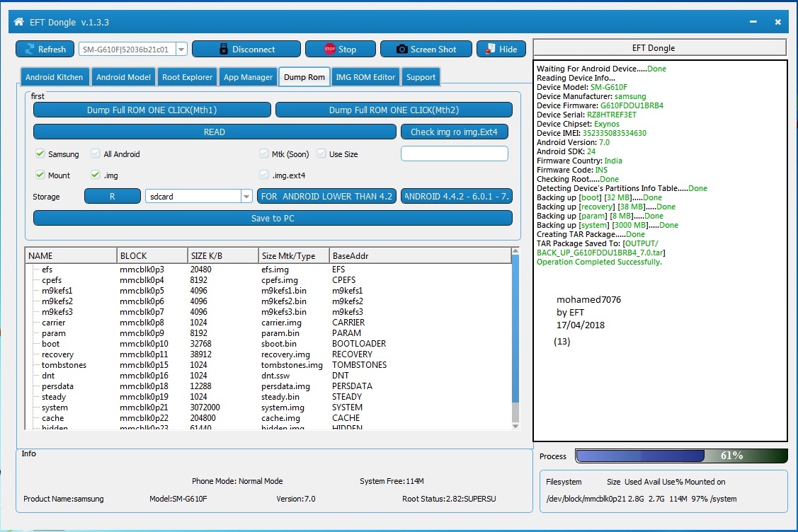Click the Use Size input field

click(x=455, y=154)
